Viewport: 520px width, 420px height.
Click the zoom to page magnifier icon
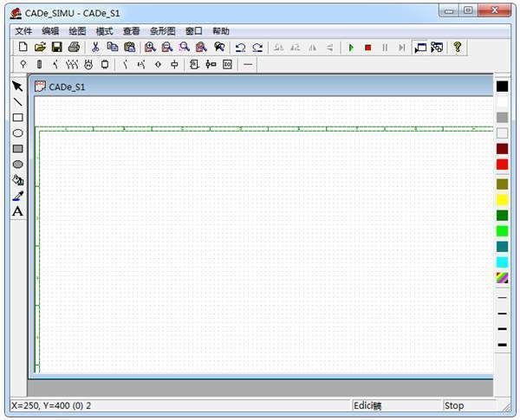[x=201, y=47]
